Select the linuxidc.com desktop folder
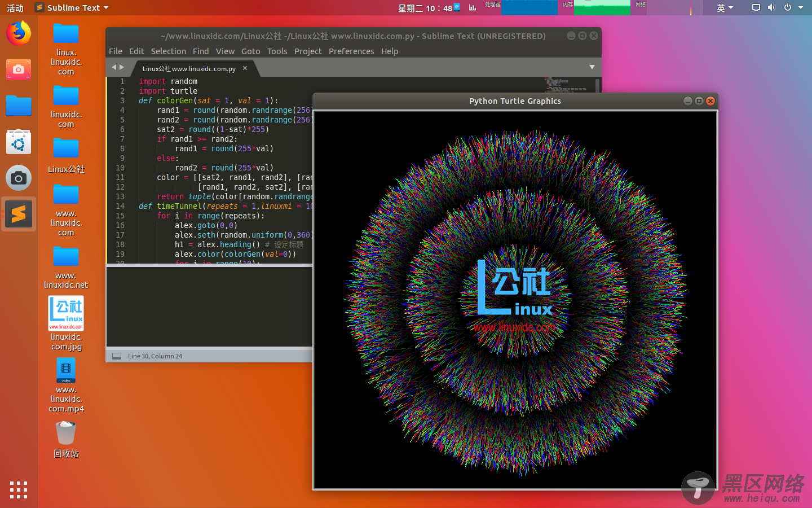Screen dimensions: 812x508 (x=66, y=107)
